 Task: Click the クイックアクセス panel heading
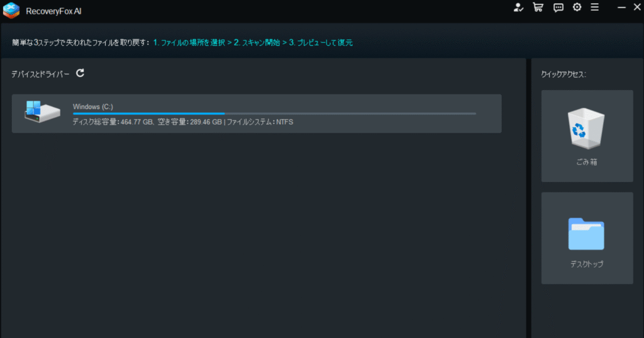click(x=563, y=74)
